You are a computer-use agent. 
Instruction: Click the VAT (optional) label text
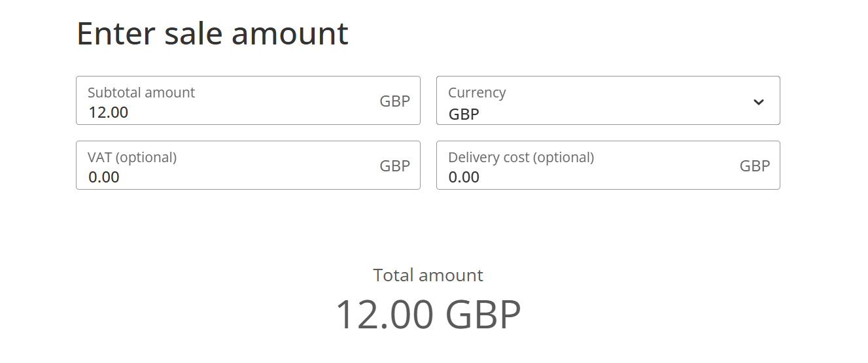point(132,158)
